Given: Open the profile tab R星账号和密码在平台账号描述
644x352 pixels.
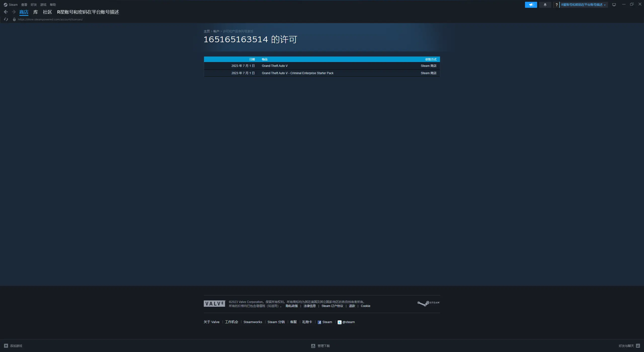Looking at the screenshot, I should [x=88, y=12].
